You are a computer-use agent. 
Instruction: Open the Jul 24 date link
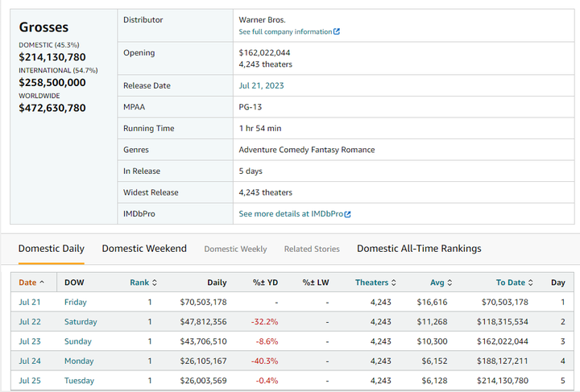30,361
